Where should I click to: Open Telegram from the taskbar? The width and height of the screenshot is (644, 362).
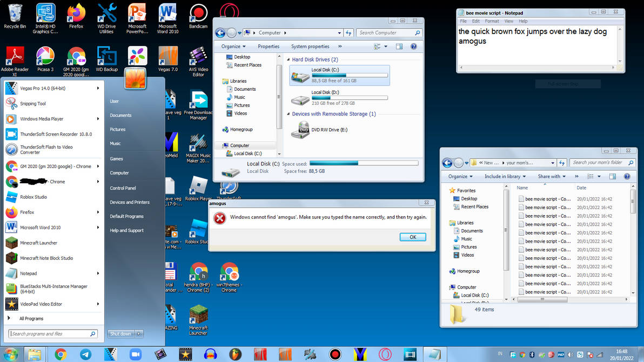click(x=85, y=354)
